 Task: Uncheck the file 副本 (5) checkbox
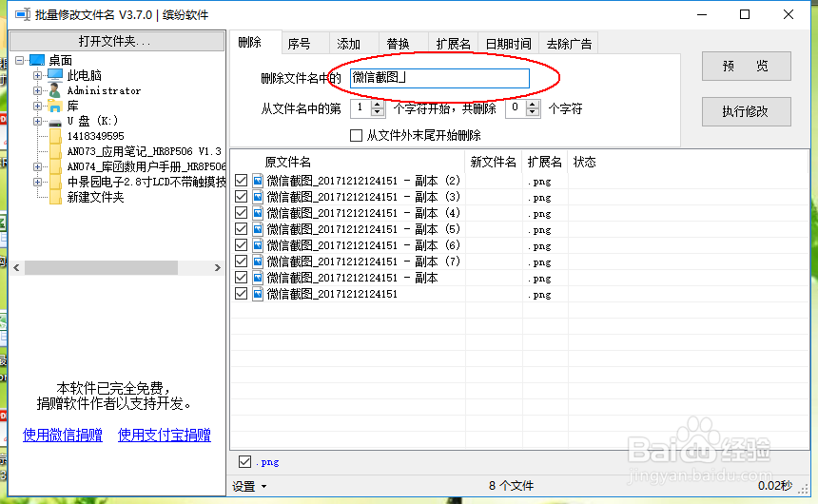[241, 229]
